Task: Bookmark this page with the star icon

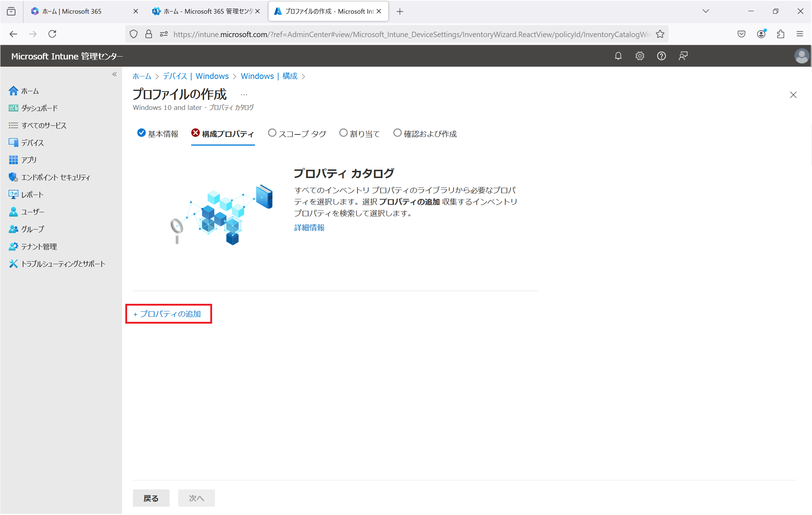Action: coord(660,34)
